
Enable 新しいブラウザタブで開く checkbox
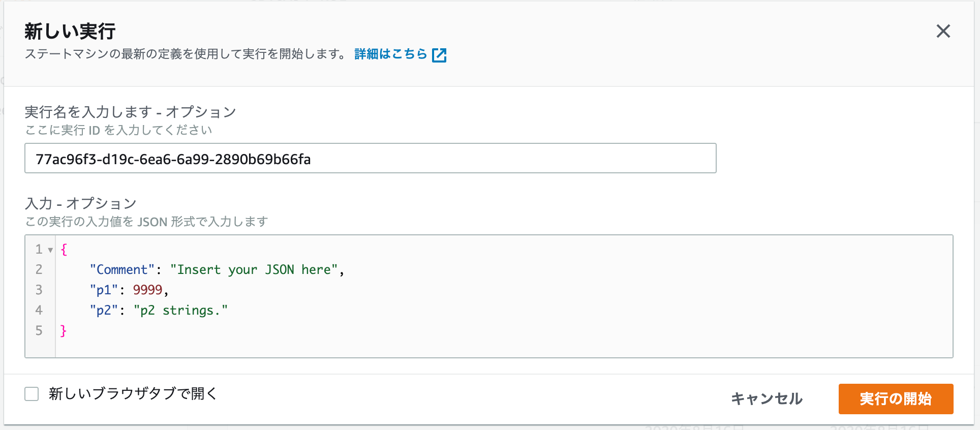(32, 394)
